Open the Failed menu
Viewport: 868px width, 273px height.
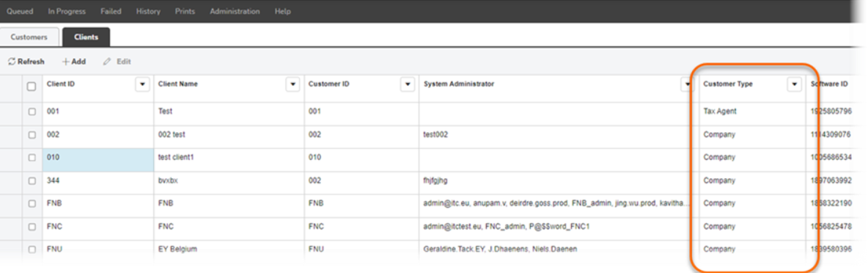click(111, 11)
